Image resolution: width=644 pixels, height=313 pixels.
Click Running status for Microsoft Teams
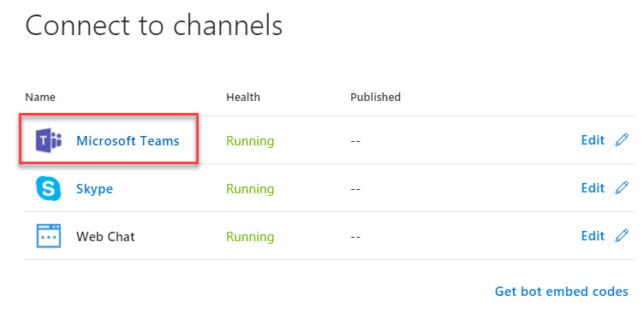[x=250, y=141]
